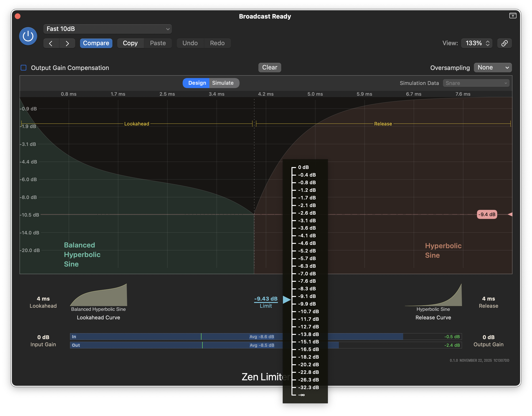Click the Copy button
Image resolution: width=532 pixels, height=416 pixels.
(x=130, y=43)
